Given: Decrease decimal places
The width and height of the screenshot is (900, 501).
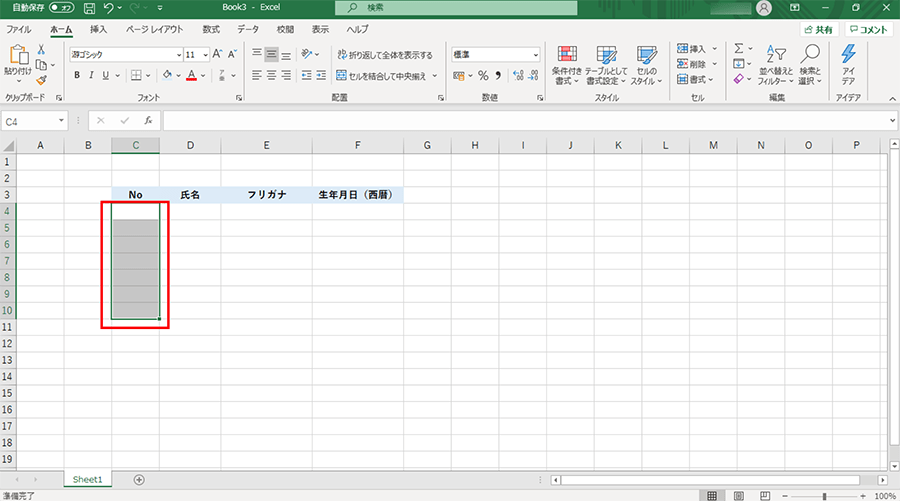Looking at the screenshot, I should point(533,75).
